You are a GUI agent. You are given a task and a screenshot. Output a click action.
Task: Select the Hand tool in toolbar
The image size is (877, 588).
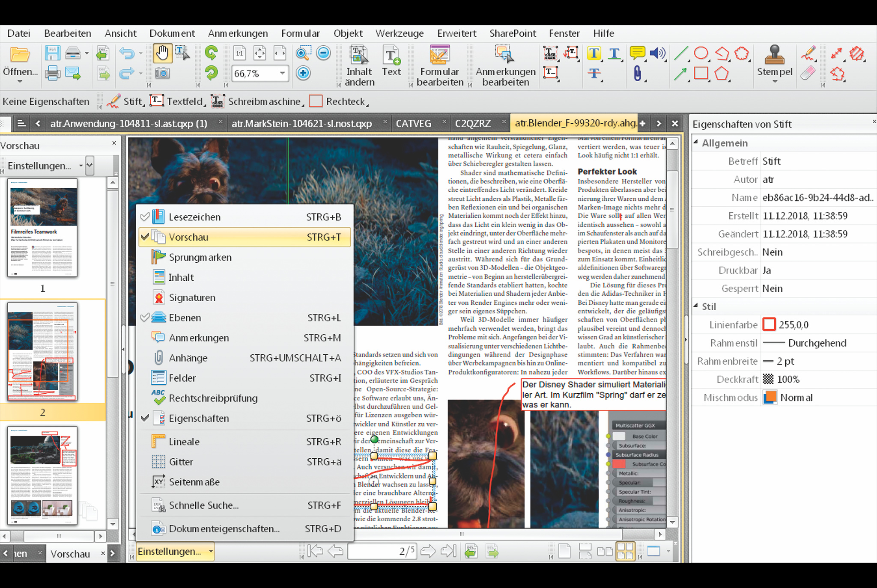click(162, 54)
